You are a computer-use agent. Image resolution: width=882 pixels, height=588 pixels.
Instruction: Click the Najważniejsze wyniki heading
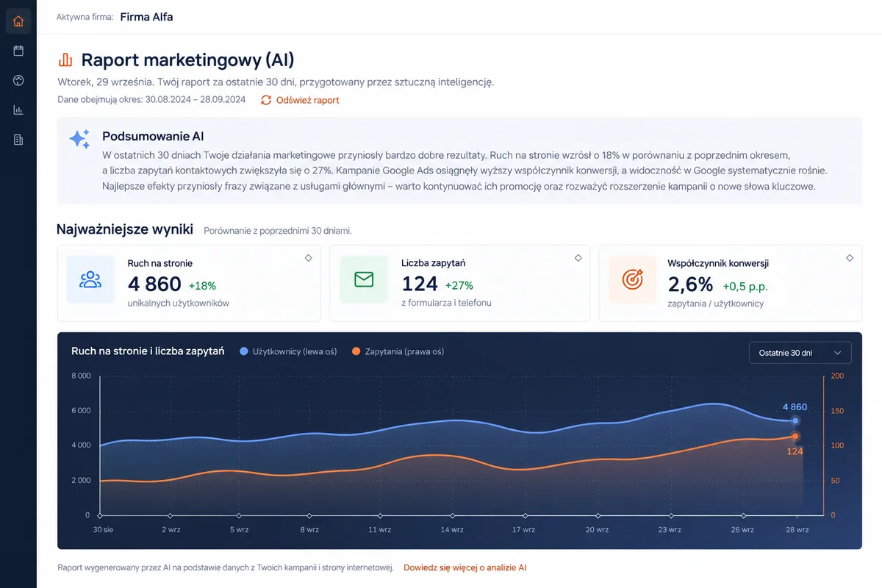[125, 229]
